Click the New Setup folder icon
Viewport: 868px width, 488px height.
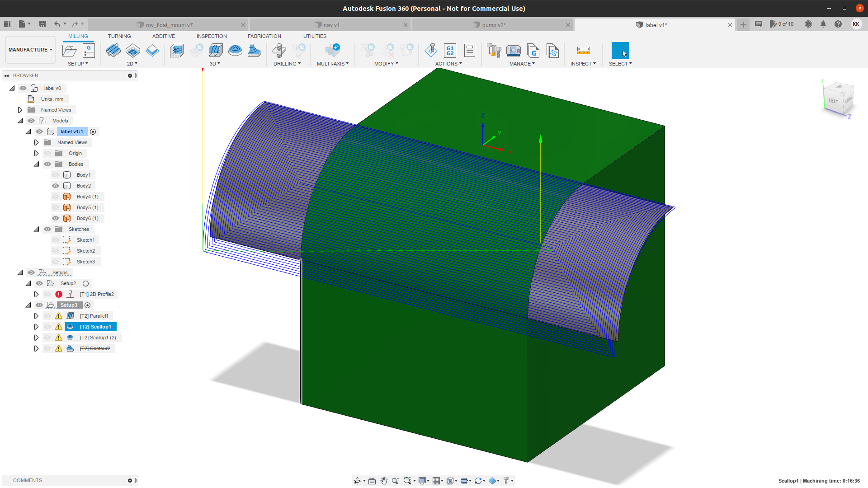point(69,51)
